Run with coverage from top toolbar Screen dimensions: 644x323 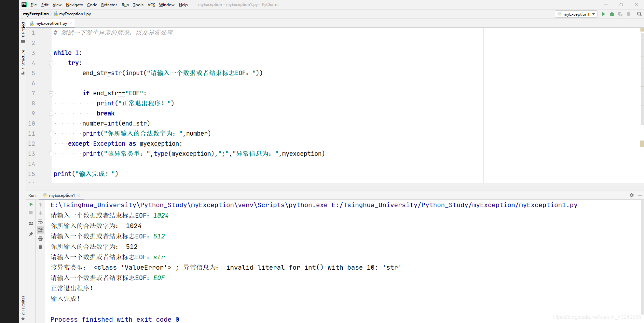point(620,14)
